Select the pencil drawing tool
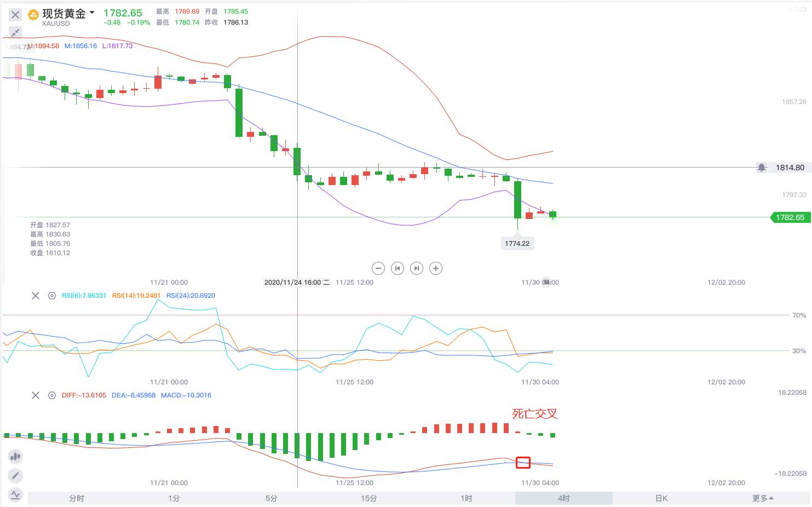The height and width of the screenshot is (507, 812). pos(15,476)
